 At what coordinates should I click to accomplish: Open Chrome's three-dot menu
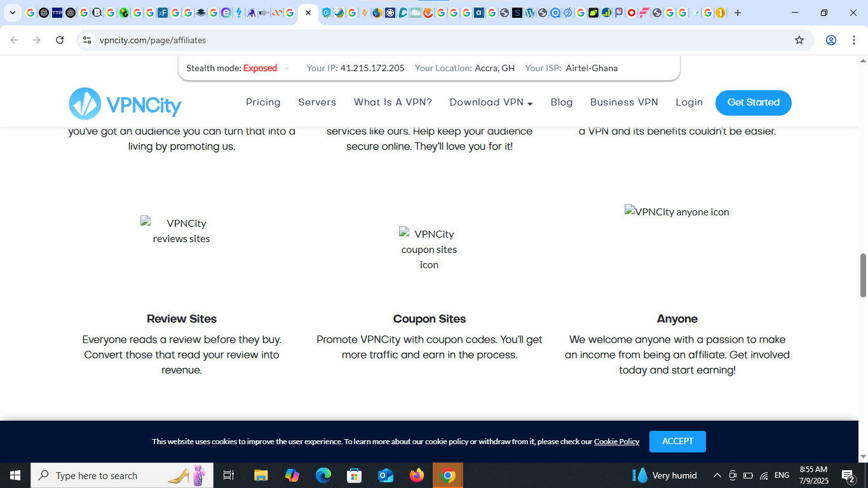click(x=853, y=40)
